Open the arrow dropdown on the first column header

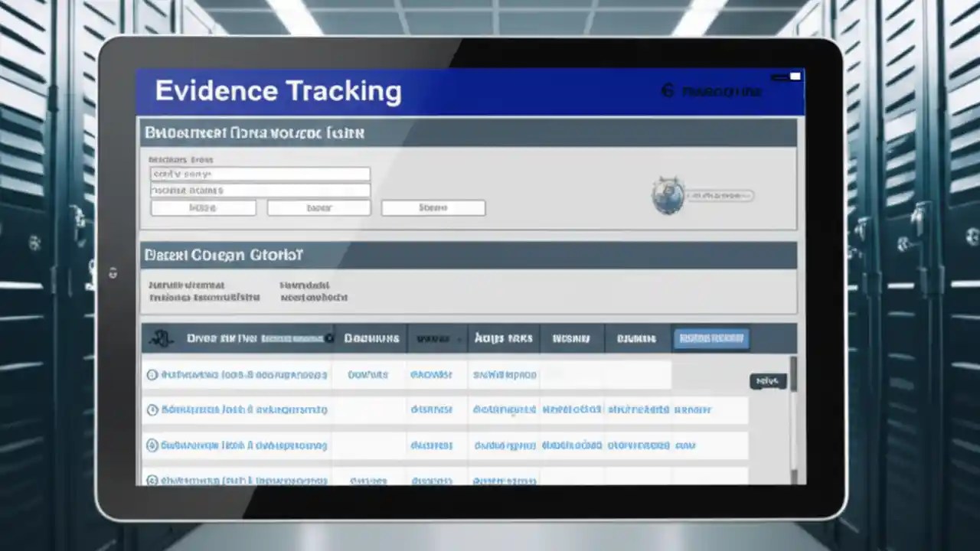(x=329, y=337)
